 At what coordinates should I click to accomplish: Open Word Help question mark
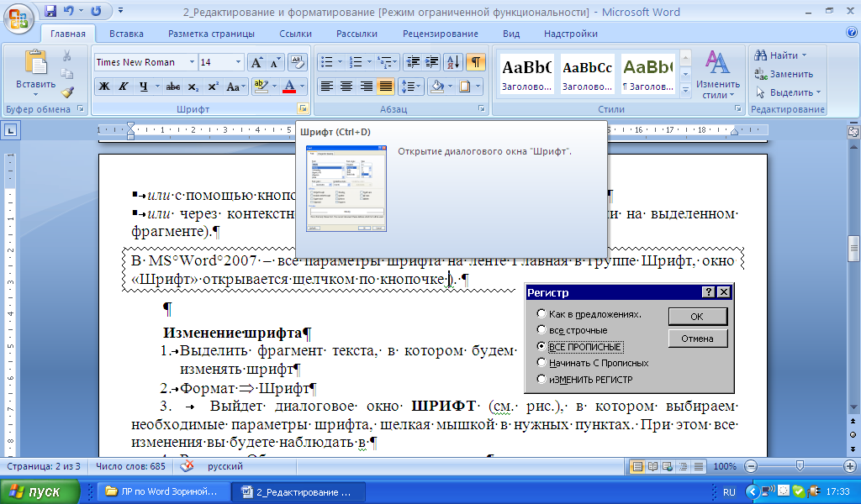pyautogui.click(x=852, y=33)
